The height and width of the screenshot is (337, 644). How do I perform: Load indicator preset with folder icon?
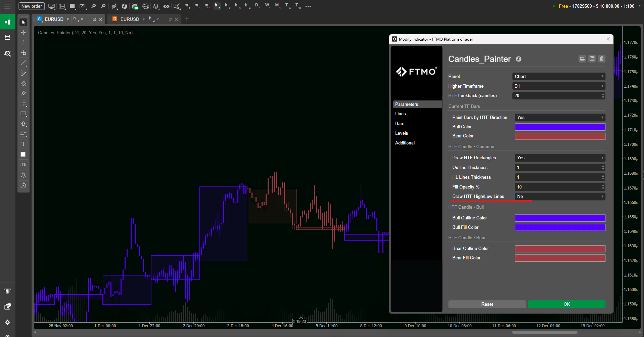coord(582,59)
